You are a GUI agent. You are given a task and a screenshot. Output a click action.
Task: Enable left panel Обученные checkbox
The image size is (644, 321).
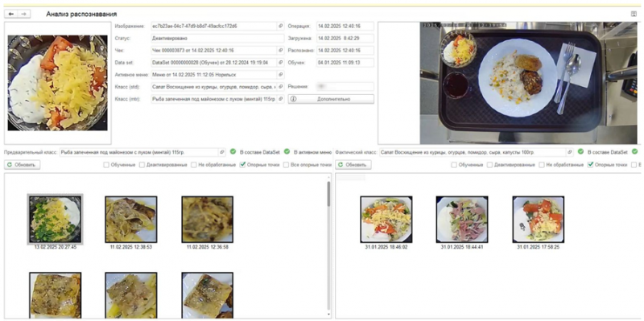[106, 165]
